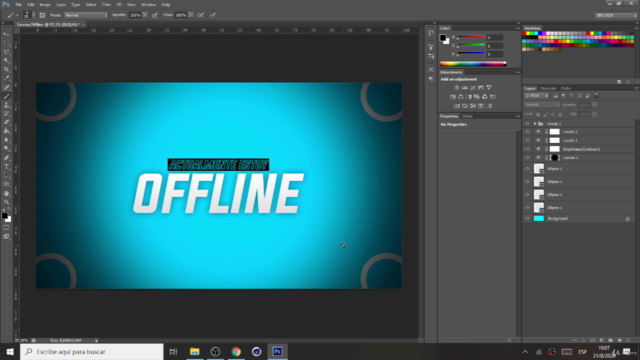
Task: Add a Levels adjustment from Adjustments panel
Action: click(465, 88)
